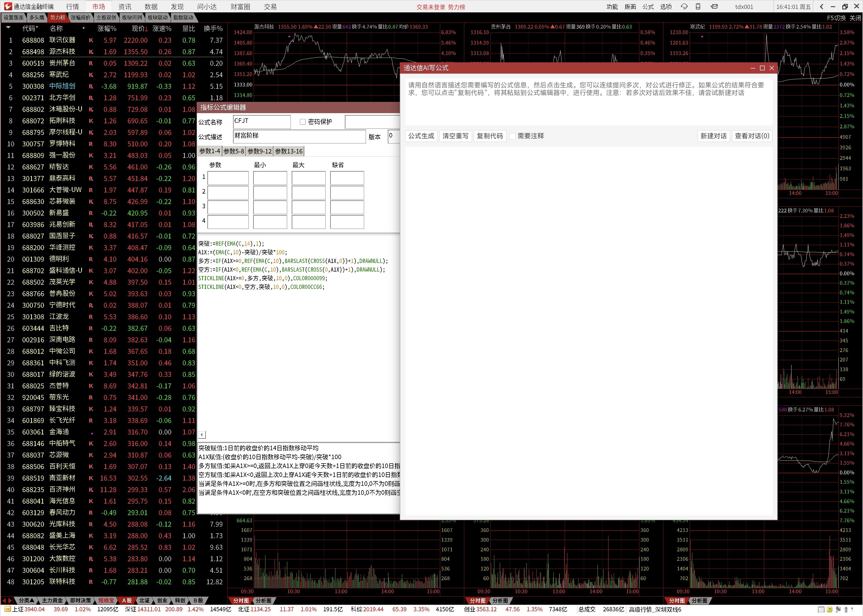The height and width of the screenshot is (616, 863).
Task: Click the back arrow icon in title bar
Action: click(x=822, y=7)
